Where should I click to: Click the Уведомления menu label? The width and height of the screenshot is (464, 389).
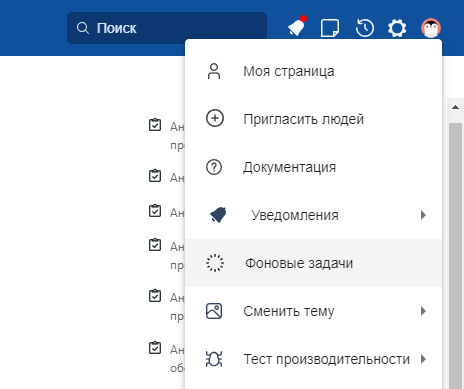click(295, 215)
